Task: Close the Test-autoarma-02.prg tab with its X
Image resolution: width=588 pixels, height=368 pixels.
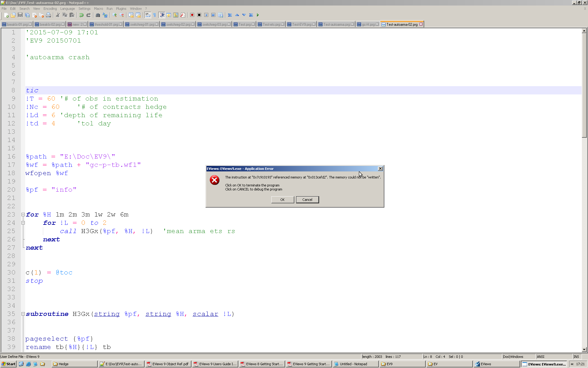Action: pyautogui.click(x=421, y=24)
